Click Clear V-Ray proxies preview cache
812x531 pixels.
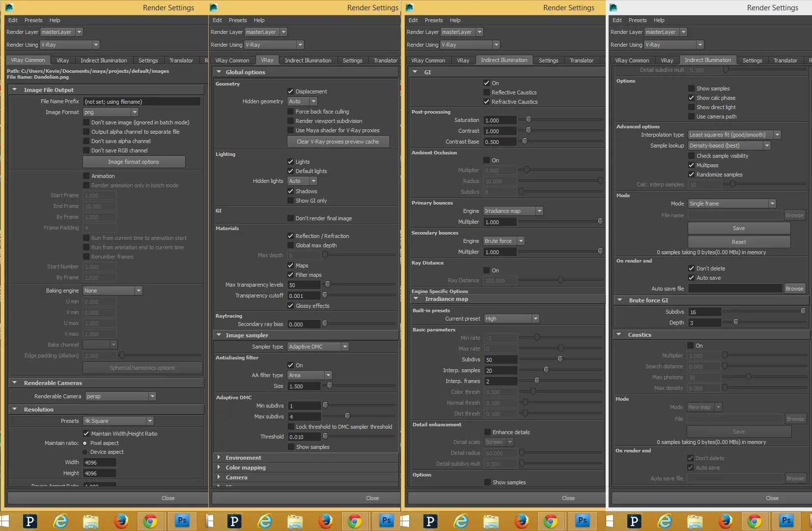(x=338, y=142)
